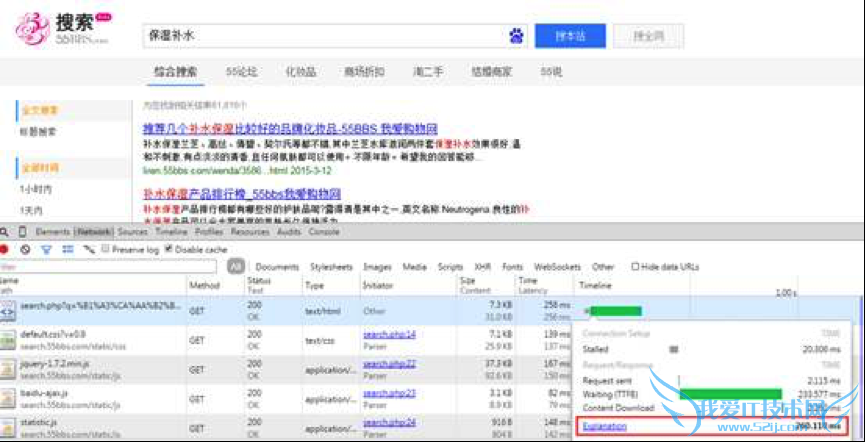Open the Console tab in DevTools

[323, 232]
